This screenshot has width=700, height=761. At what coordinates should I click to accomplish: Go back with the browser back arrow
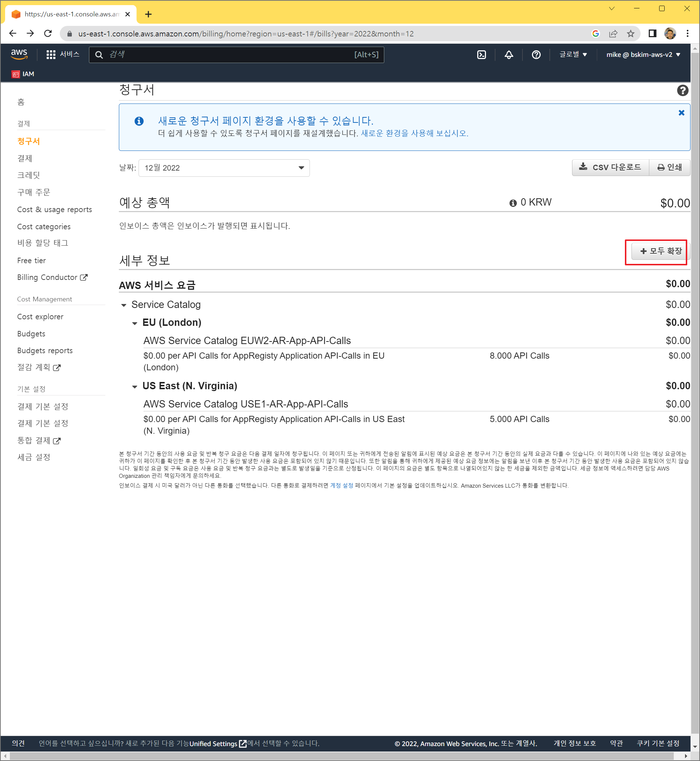pyautogui.click(x=13, y=34)
